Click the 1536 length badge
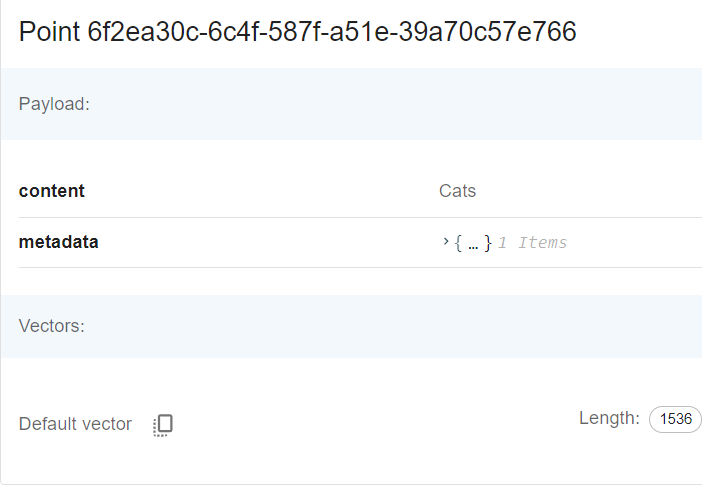Image resolution: width=702 pixels, height=492 pixels. [675, 419]
